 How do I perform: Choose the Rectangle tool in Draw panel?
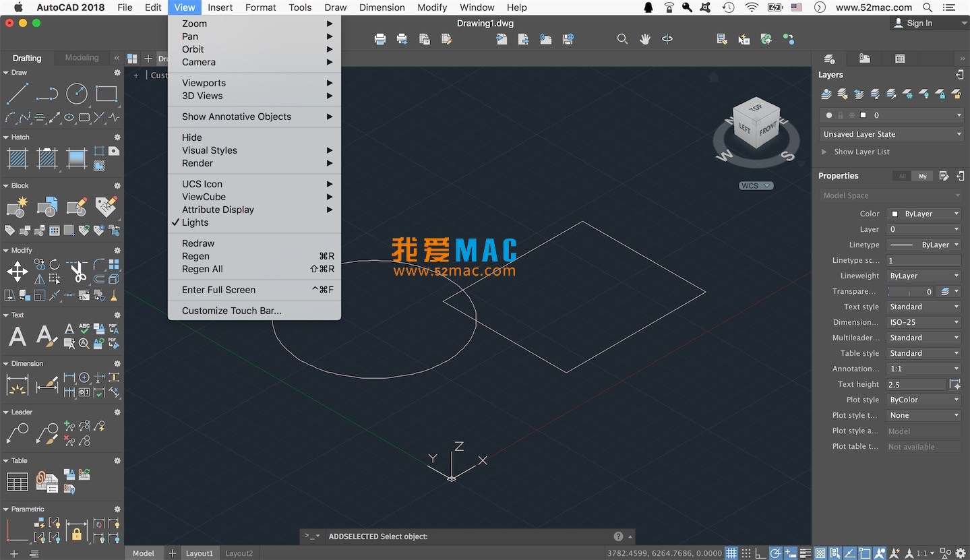coord(106,94)
